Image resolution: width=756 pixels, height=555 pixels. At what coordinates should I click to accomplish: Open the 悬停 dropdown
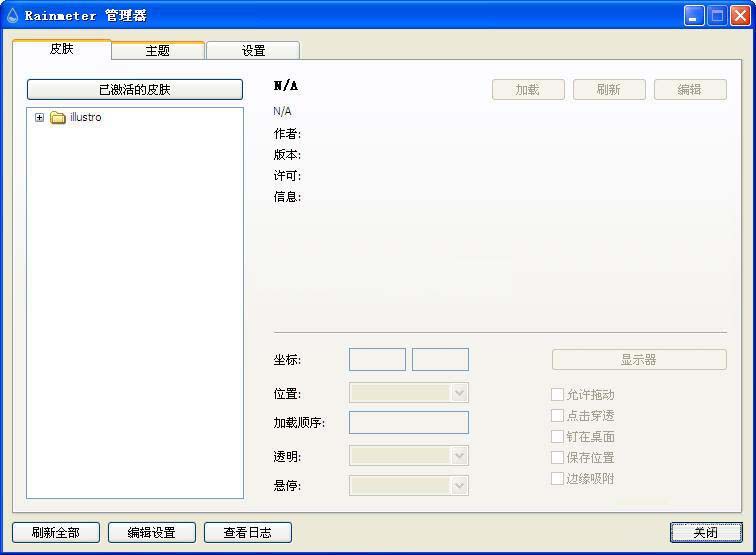pos(408,485)
